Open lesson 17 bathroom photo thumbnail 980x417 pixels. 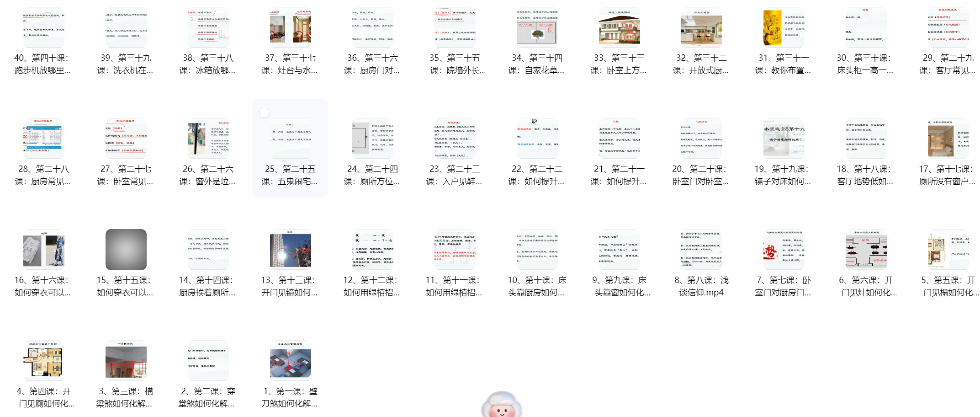[x=948, y=139]
